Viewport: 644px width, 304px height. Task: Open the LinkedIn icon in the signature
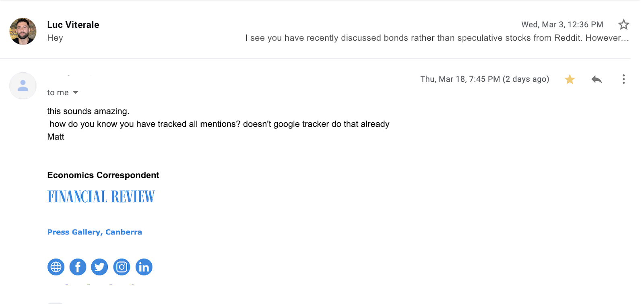[144, 267]
